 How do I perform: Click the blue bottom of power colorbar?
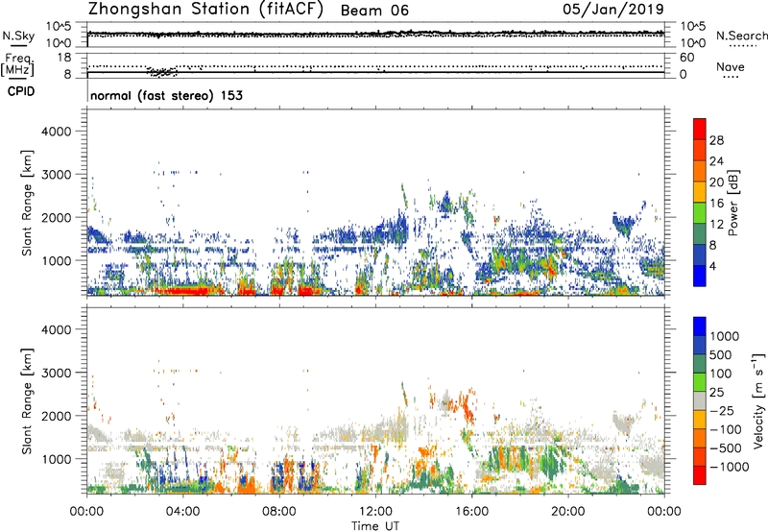[700, 276]
